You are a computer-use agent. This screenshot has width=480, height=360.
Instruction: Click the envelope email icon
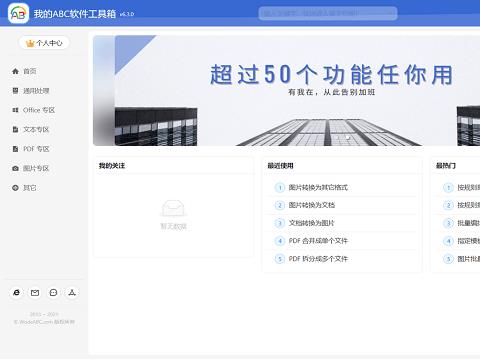click(35, 293)
